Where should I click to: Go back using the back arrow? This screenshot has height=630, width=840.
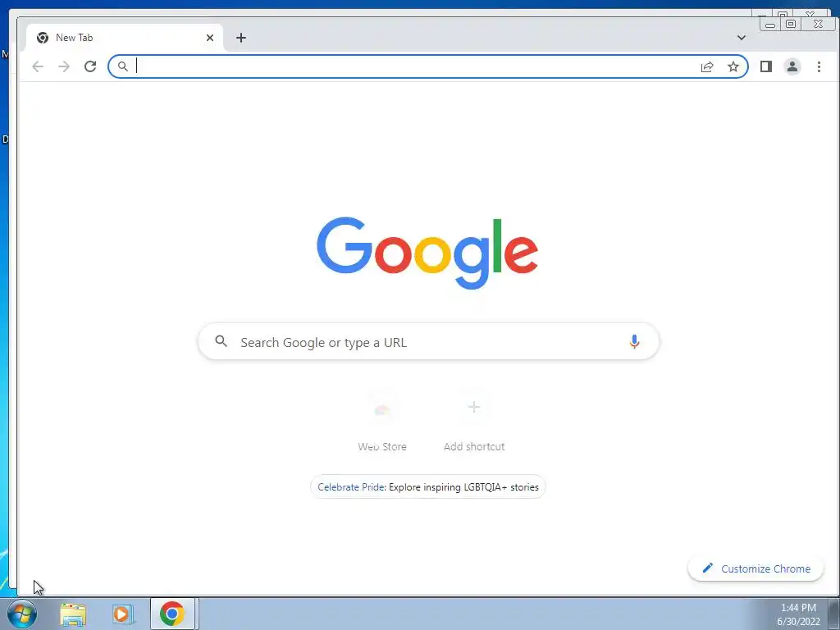tap(38, 66)
